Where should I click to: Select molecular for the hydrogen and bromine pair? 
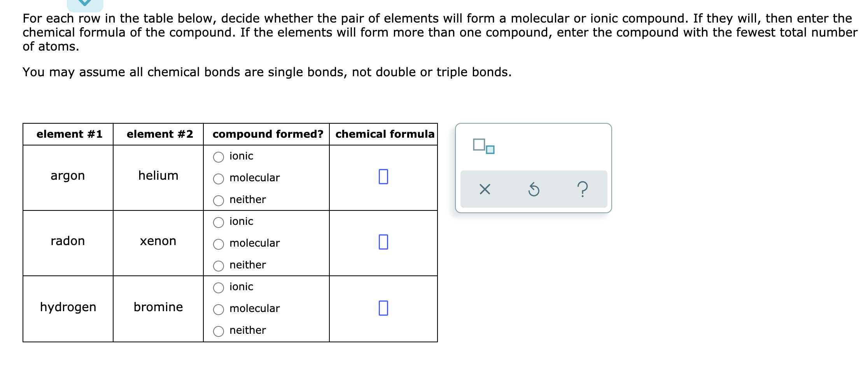[219, 308]
